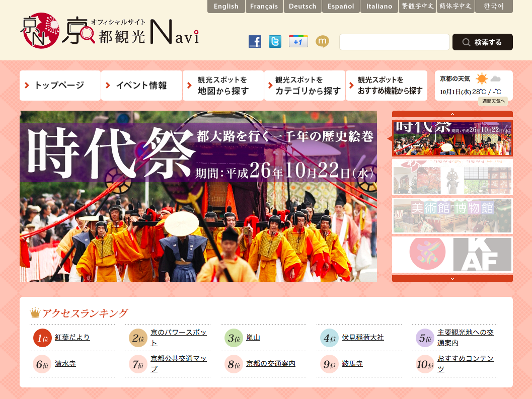
Task: Click the Kyoto Kanko Navi site logo
Action: (110, 31)
